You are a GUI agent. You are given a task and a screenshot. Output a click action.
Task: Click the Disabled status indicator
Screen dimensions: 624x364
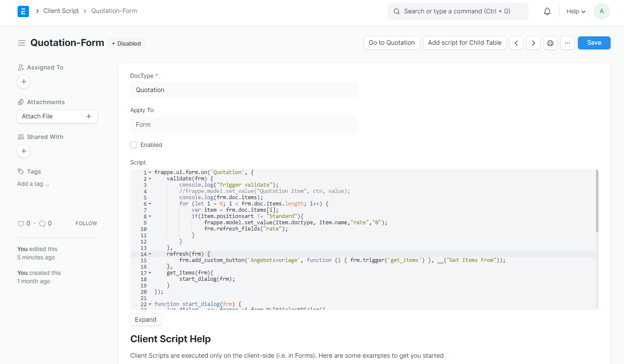[x=126, y=44]
